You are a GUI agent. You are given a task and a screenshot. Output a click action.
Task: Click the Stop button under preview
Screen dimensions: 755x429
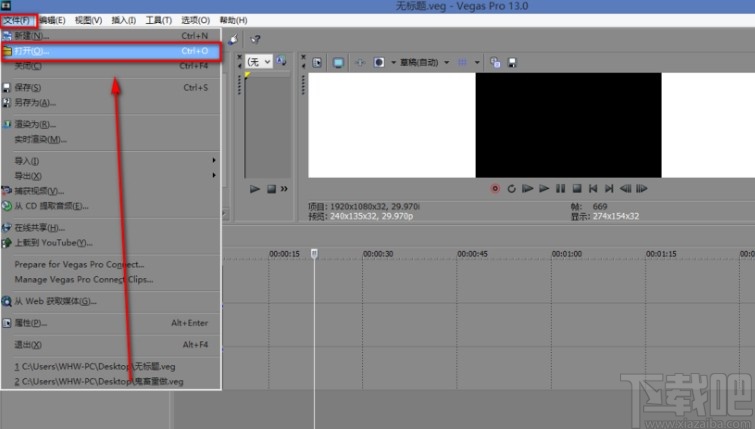[577, 189]
